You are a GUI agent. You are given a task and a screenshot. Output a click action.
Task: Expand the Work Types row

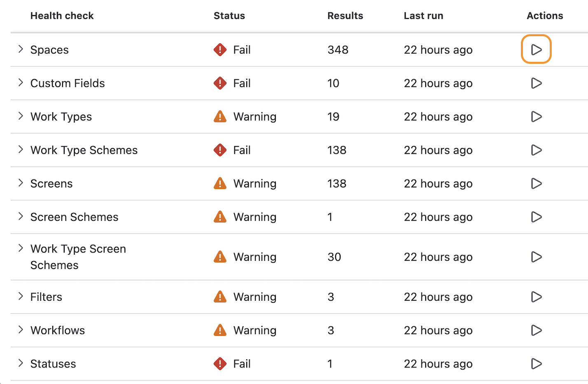click(x=21, y=116)
